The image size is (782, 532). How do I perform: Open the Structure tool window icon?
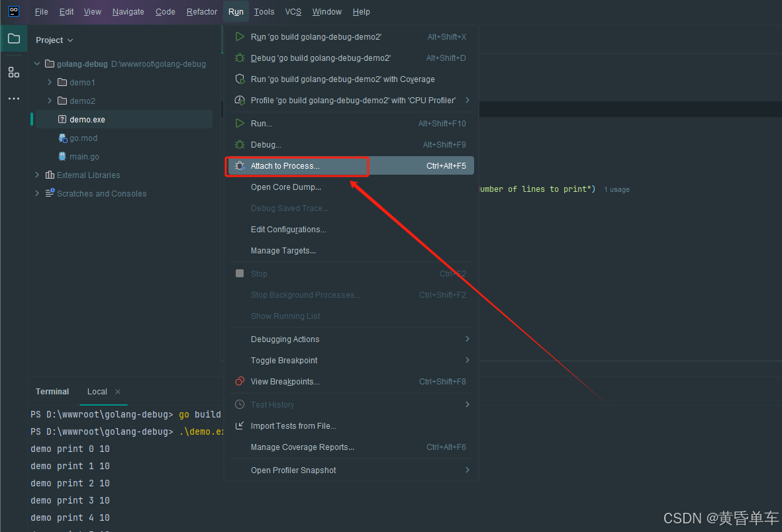14,72
